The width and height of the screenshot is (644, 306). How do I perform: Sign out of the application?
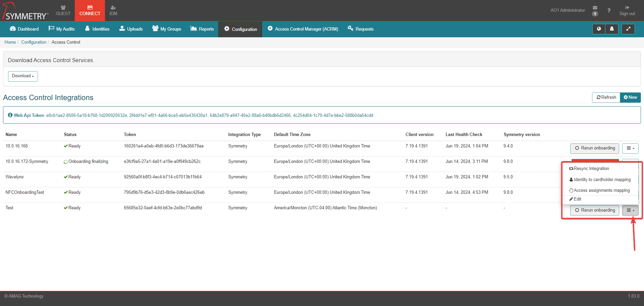coord(627,10)
